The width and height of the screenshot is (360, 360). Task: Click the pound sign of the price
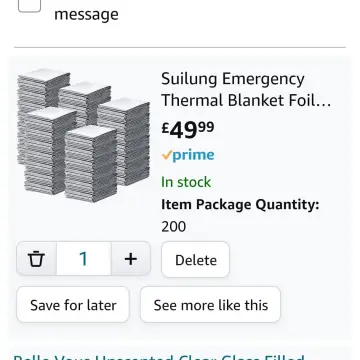(165, 128)
